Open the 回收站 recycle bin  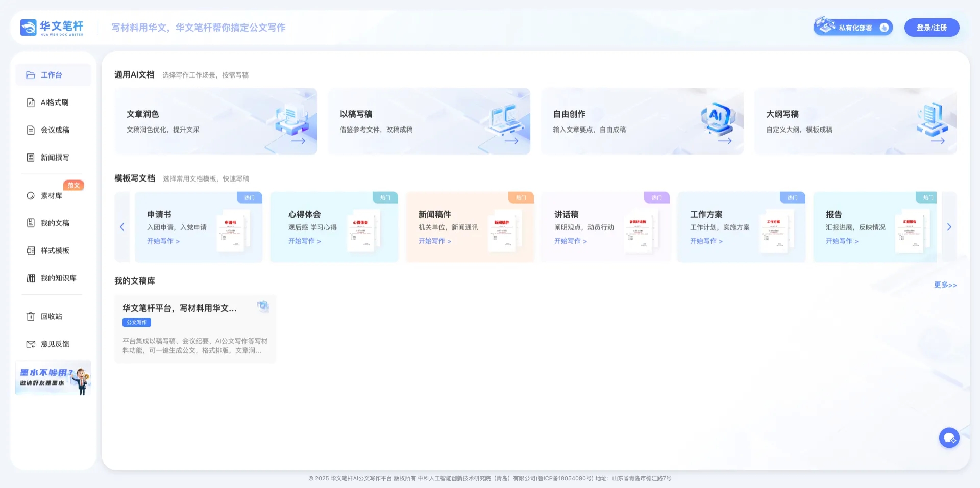pyautogui.click(x=51, y=316)
